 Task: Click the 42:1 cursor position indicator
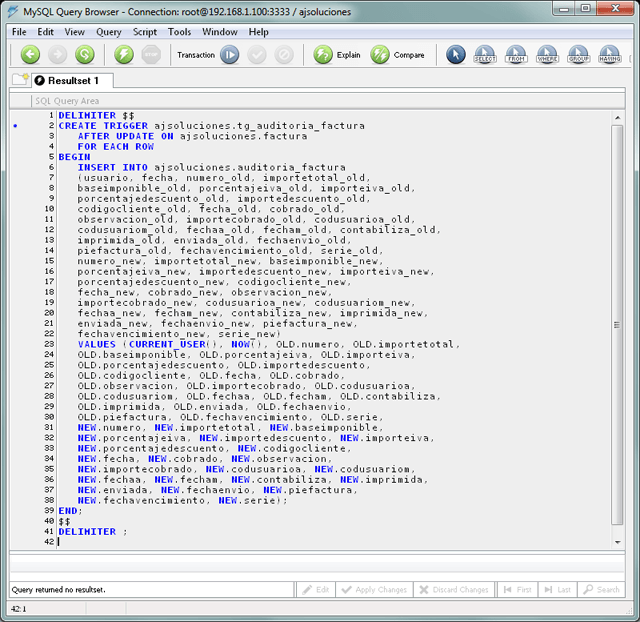[x=19, y=609]
